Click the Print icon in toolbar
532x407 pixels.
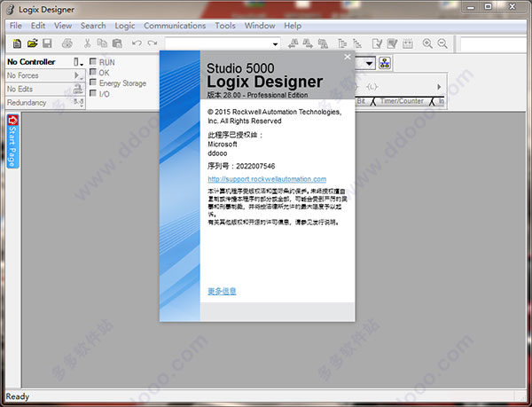67,43
